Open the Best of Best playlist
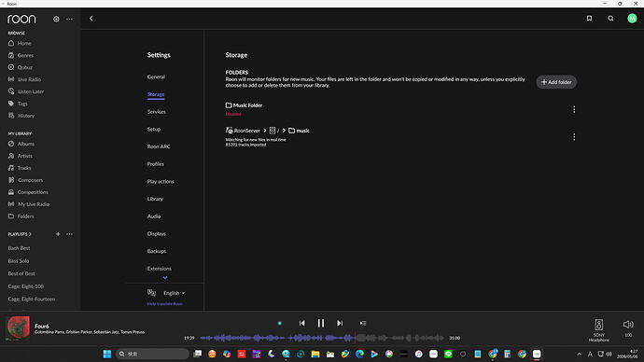Viewport: 644px width, 362px height. [21, 273]
